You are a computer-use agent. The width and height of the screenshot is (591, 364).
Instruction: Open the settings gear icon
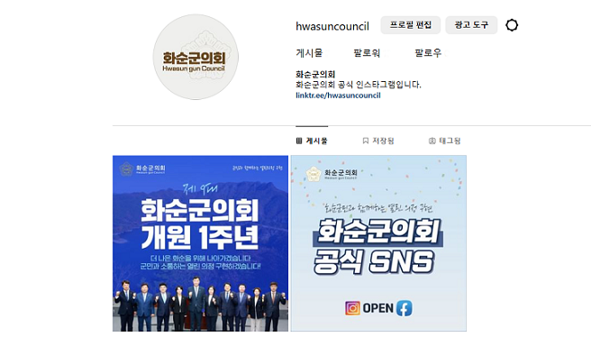pos(512,25)
